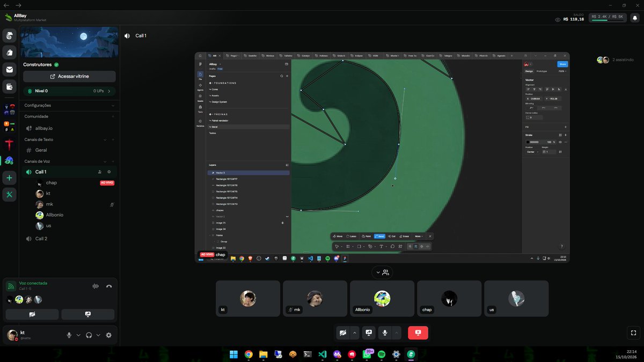Toggle headphones deafen in user panel
644x362 pixels.
[89, 335]
